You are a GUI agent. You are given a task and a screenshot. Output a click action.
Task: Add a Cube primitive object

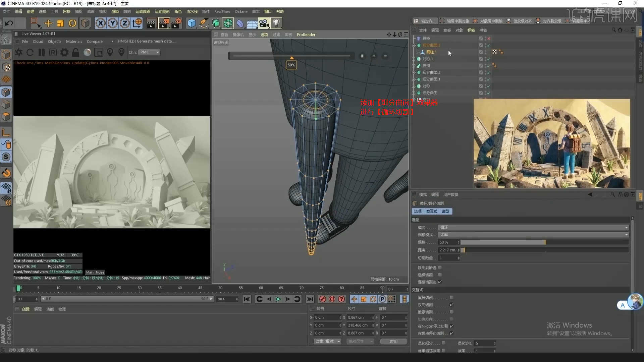[192, 23]
